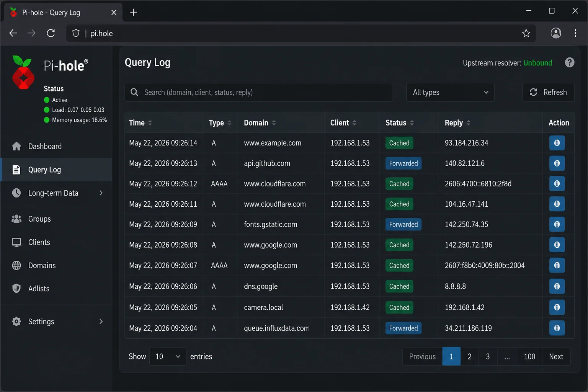Open the All types filter dropdown
The width and height of the screenshot is (588, 392).
(450, 92)
